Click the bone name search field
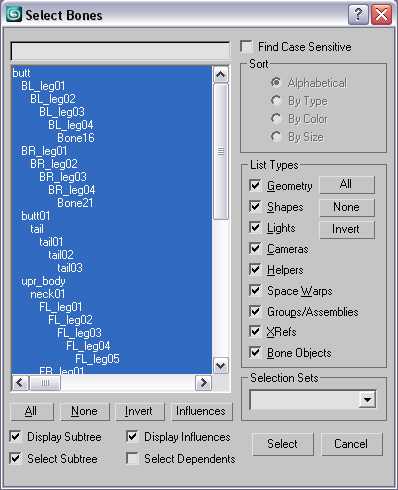Viewport: 398px width, 490px height. click(x=120, y=51)
